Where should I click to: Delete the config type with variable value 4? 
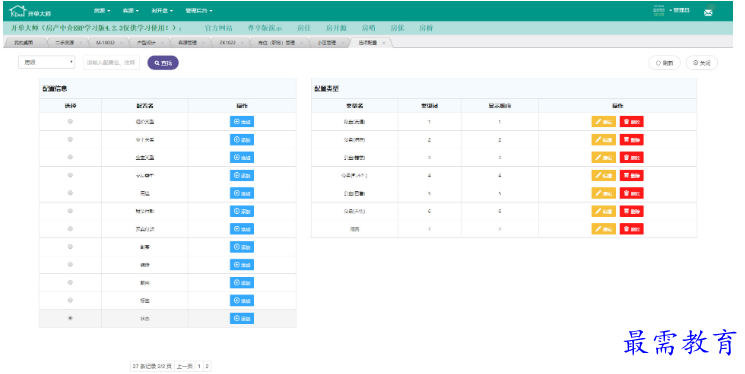click(x=631, y=175)
